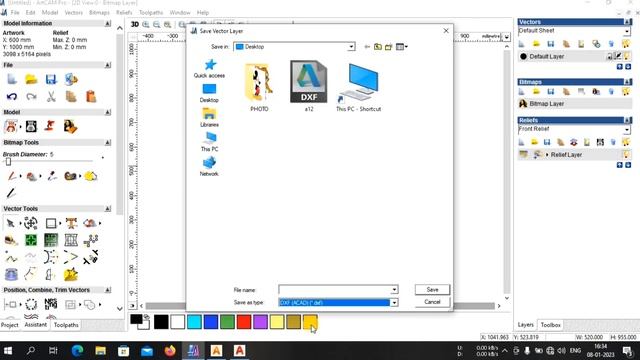Adjust the Brush Diameter slider

point(8,162)
